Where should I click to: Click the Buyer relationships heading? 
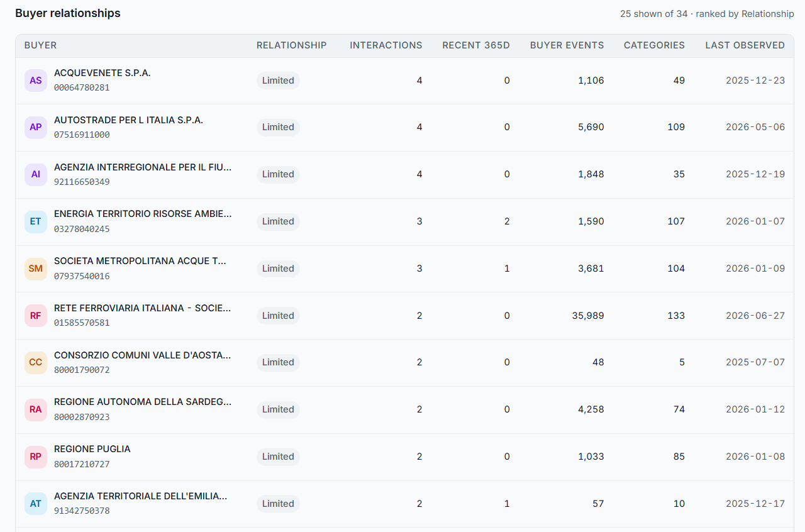click(68, 13)
